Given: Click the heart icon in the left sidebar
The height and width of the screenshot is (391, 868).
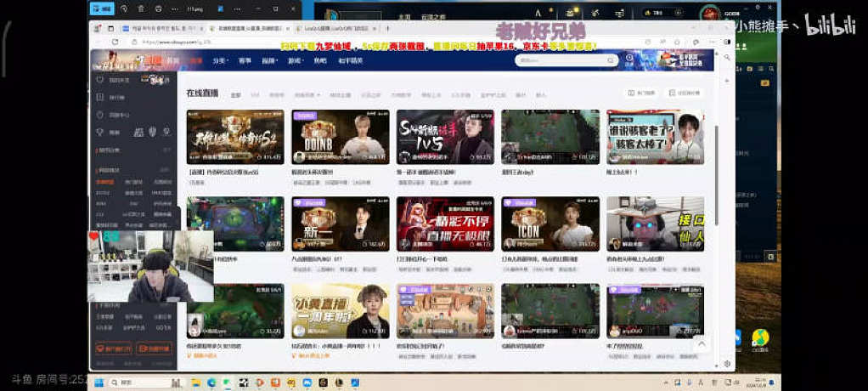Looking at the screenshot, I should tap(100, 80).
